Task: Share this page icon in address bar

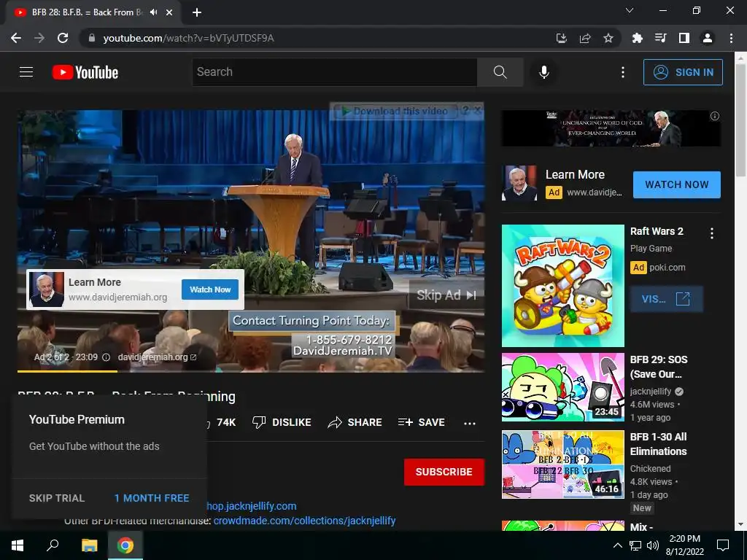Action: pyautogui.click(x=585, y=38)
